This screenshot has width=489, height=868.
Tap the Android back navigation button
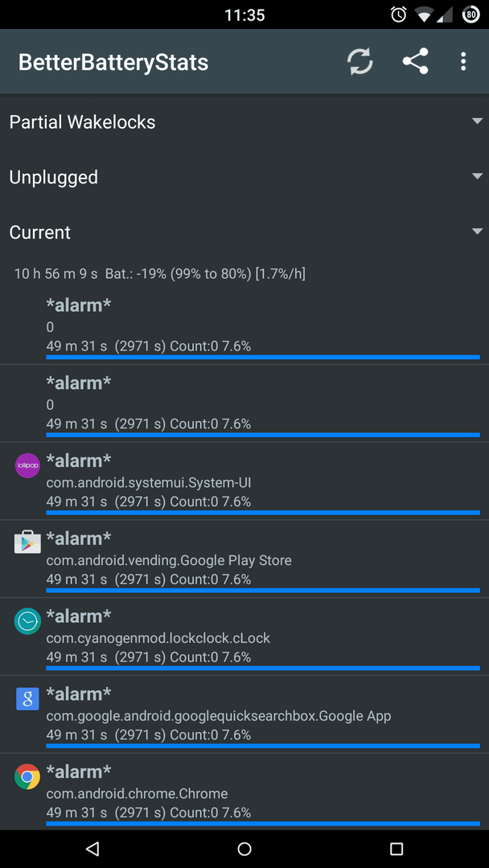point(92,849)
